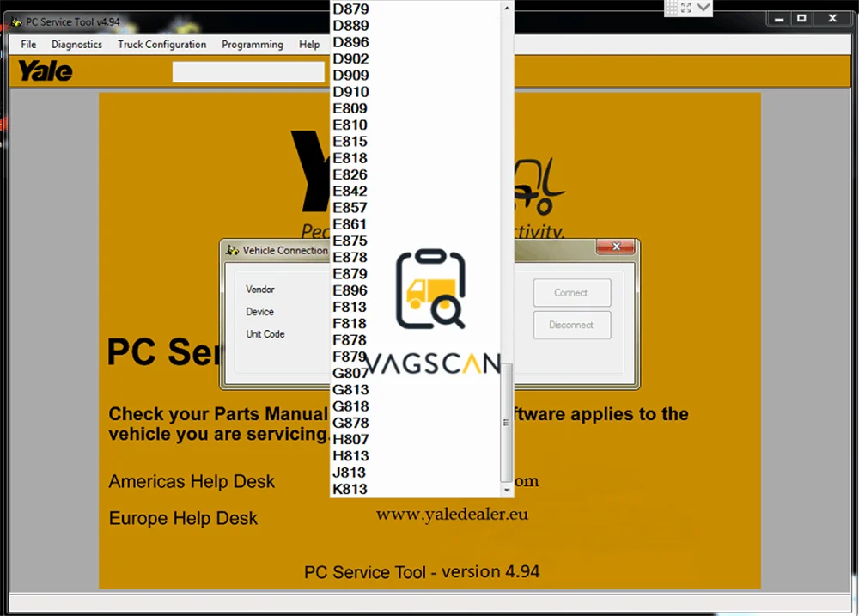Click the Disconnect button
Viewport: 859px width, 616px height.
click(x=572, y=325)
